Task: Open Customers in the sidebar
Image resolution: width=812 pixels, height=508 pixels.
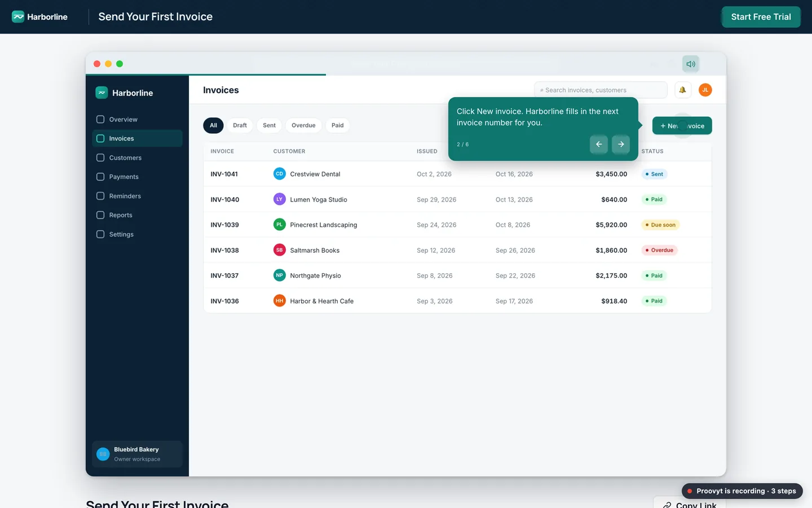Action: pyautogui.click(x=137, y=158)
